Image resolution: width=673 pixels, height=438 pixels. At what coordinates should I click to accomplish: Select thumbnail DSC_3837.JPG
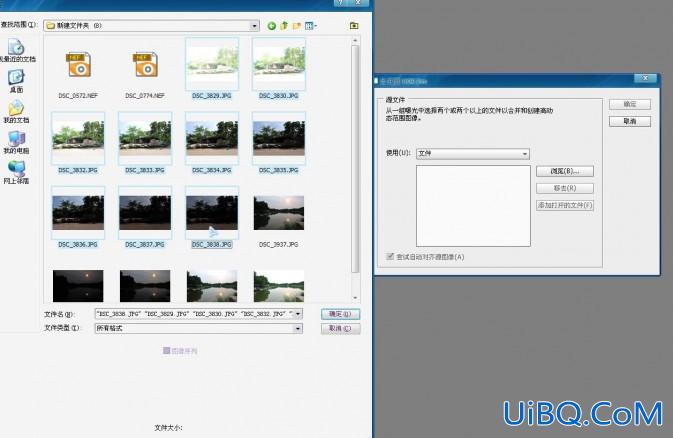click(x=145, y=213)
